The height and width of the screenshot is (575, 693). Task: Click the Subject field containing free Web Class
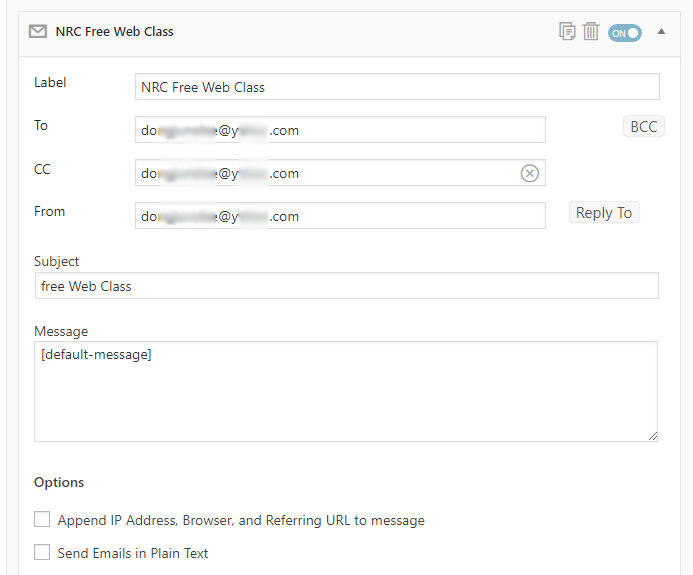[x=346, y=286]
